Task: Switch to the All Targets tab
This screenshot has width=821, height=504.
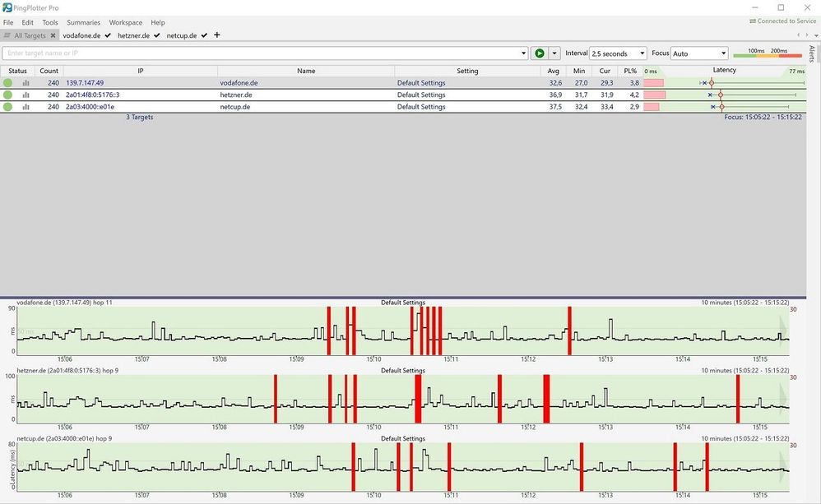Action: (30, 35)
